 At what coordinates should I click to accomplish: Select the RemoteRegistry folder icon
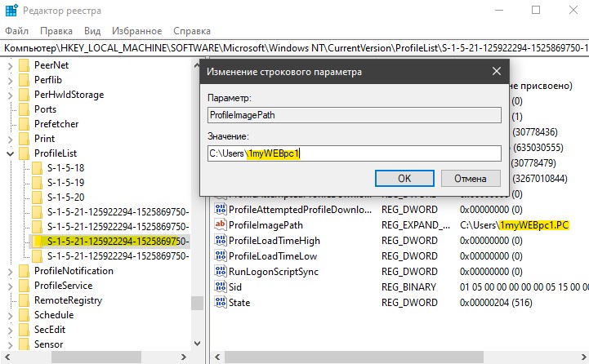[x=24, y=300]
